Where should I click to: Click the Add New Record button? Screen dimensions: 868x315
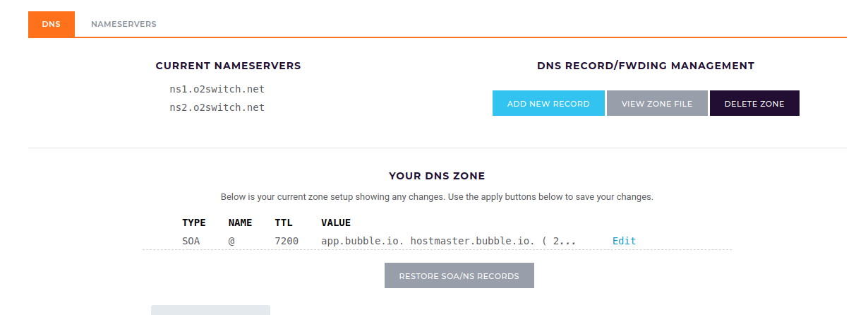pyautogui.click(x=548, y=103)
